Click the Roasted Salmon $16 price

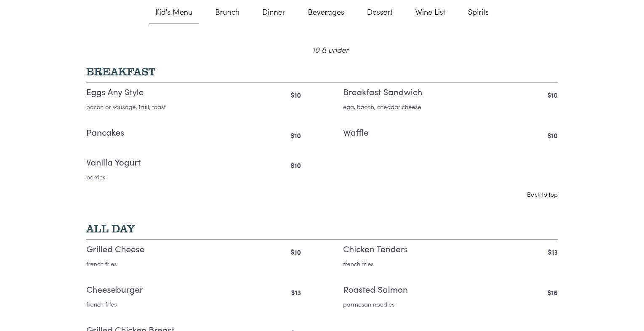tap(552, 293)
